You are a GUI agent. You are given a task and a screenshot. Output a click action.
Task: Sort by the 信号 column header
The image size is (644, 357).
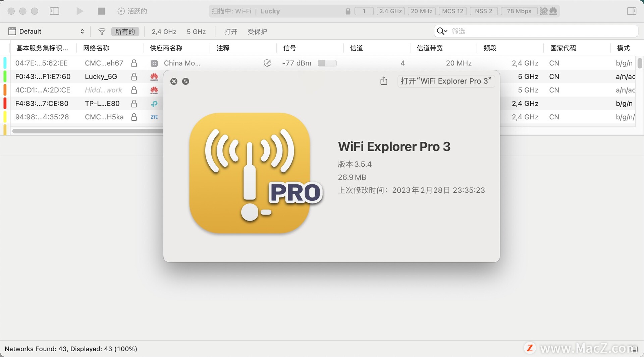click(289, 48)
